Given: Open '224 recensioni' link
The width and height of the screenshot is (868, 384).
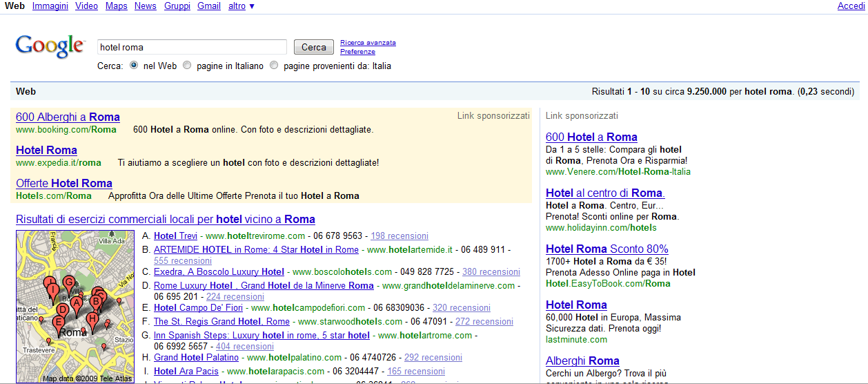Looking at the screenshot, I should click(235, 297).
